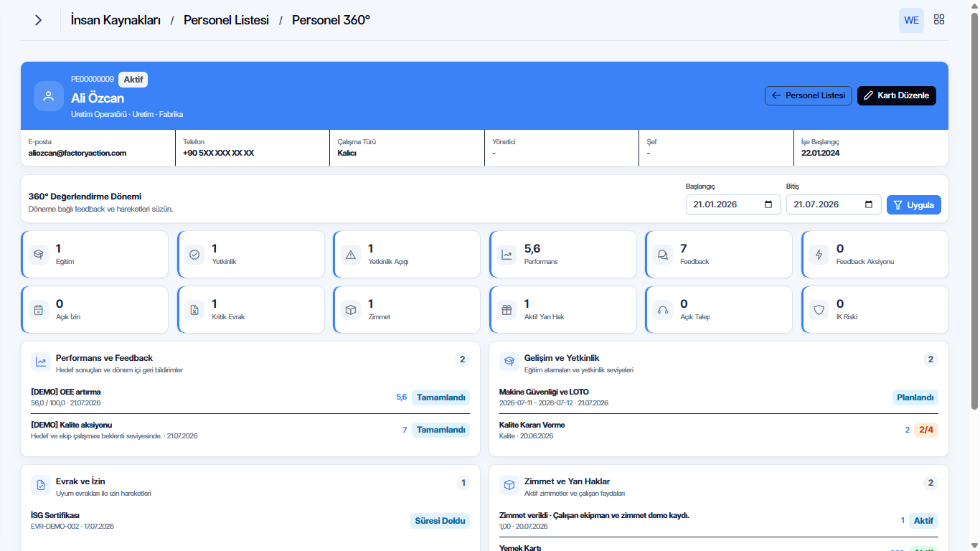980x551 pixels.
Task: Click the Çalışma Türü value Kalıcı
Action: [x=347, y=153]
